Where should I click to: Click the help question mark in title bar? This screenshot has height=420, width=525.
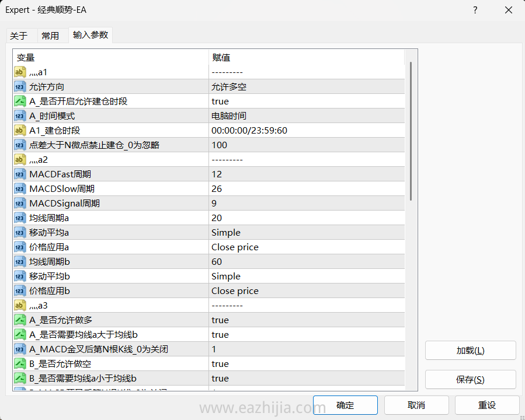click(475, 10)
